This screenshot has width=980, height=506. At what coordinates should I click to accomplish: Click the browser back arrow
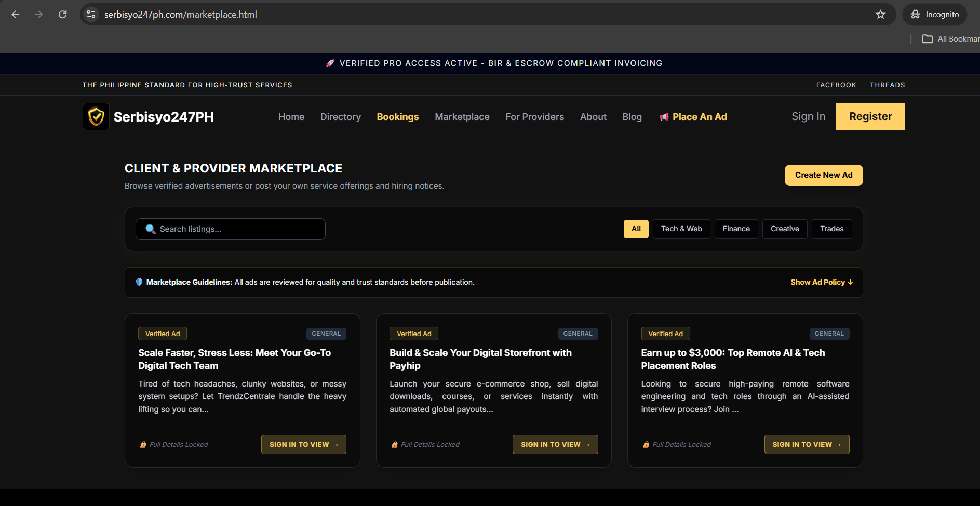(x=16, y=15)
